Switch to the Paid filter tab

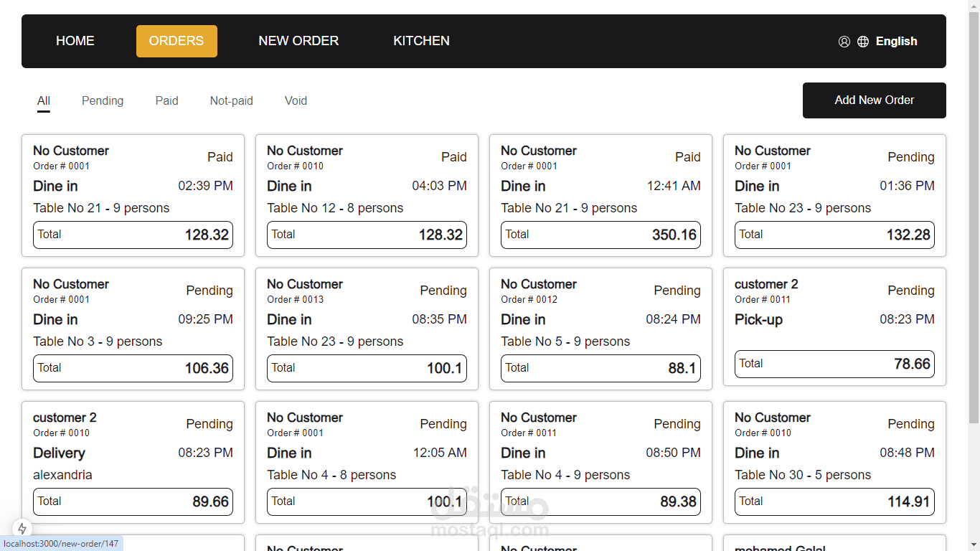tap(166, 101)
